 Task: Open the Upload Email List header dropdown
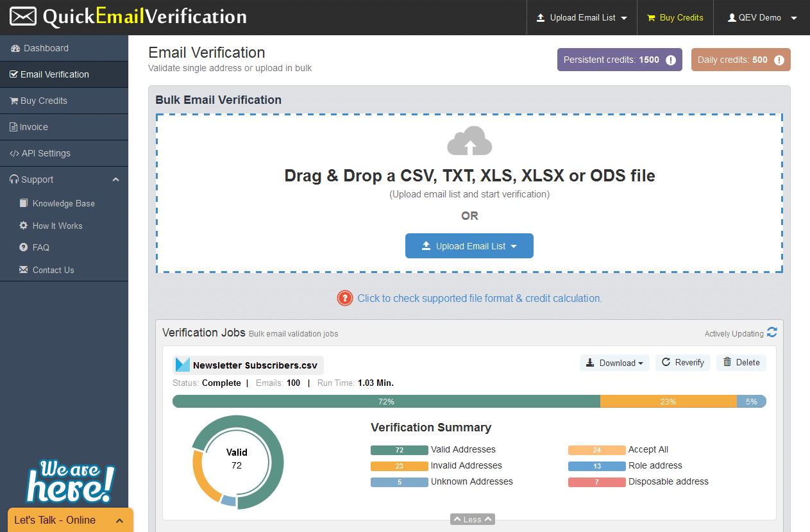582,17
